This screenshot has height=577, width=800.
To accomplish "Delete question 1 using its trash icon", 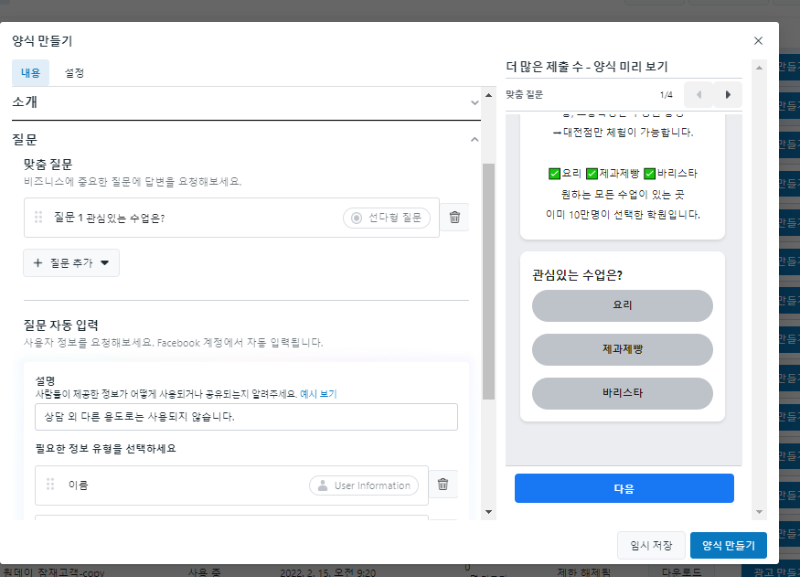I will (455, 216).
